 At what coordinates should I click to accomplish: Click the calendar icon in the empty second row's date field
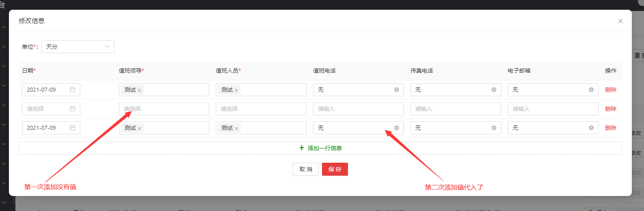pos(73,109)
